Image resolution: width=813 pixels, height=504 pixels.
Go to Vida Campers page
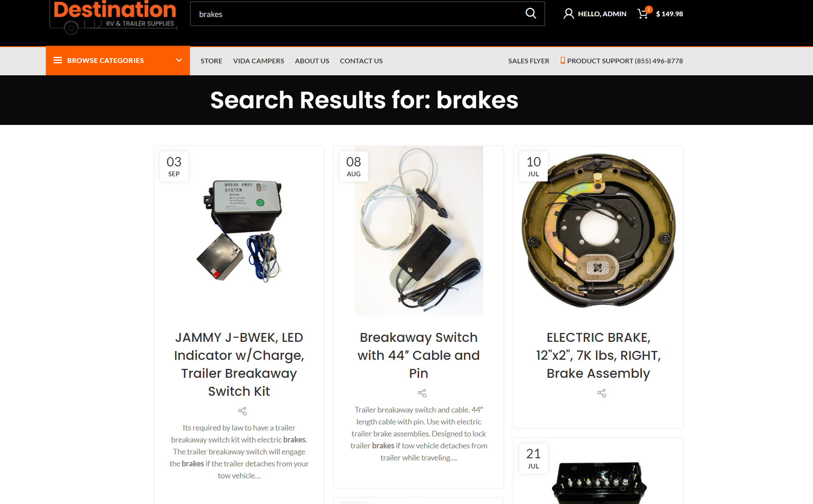coord(258,61)
